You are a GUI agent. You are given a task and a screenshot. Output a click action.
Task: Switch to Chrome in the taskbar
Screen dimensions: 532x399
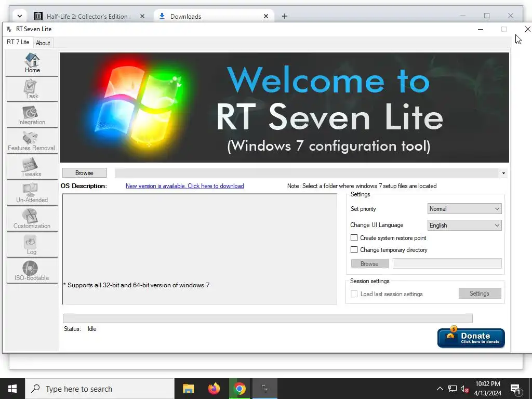240,389
